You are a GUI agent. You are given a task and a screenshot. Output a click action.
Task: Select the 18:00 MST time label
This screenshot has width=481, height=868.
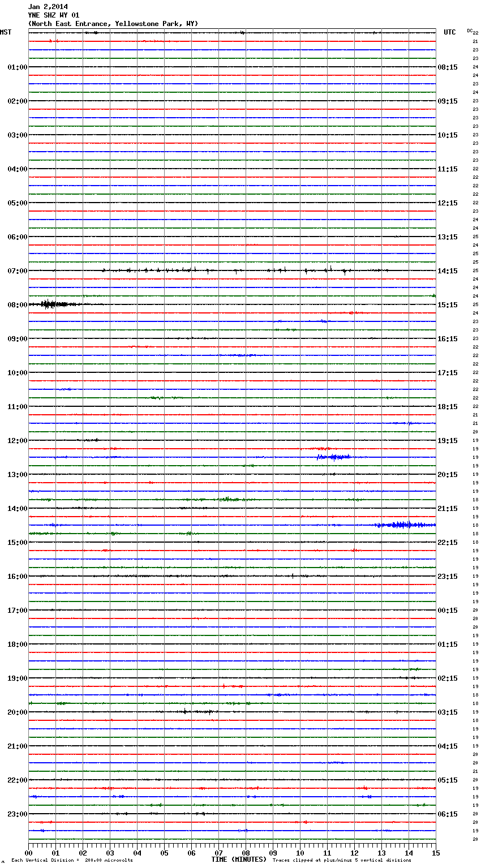point(18,644)
